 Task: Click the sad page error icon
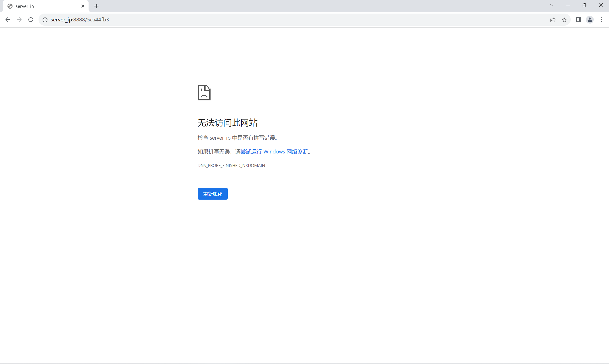tap(204, 93)
